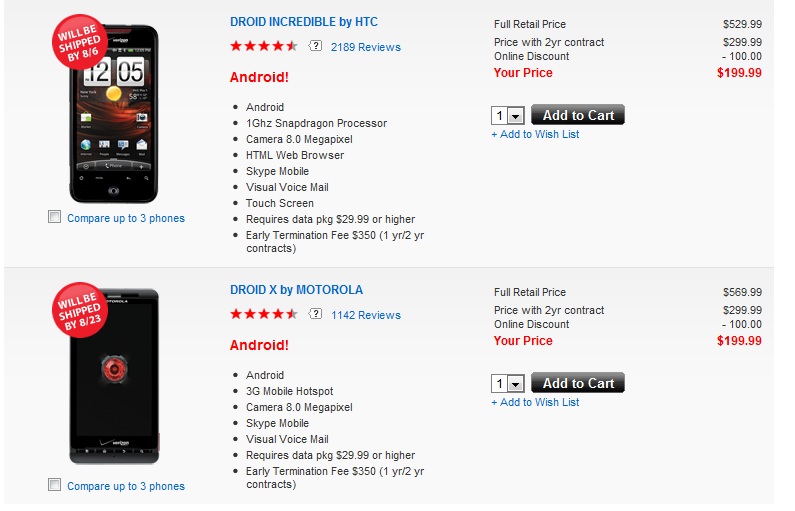This screenshot has width=795, height=511.
Task: Add Droid Incredible to cart
Action: pyautogui.click(x=578, y=115)
